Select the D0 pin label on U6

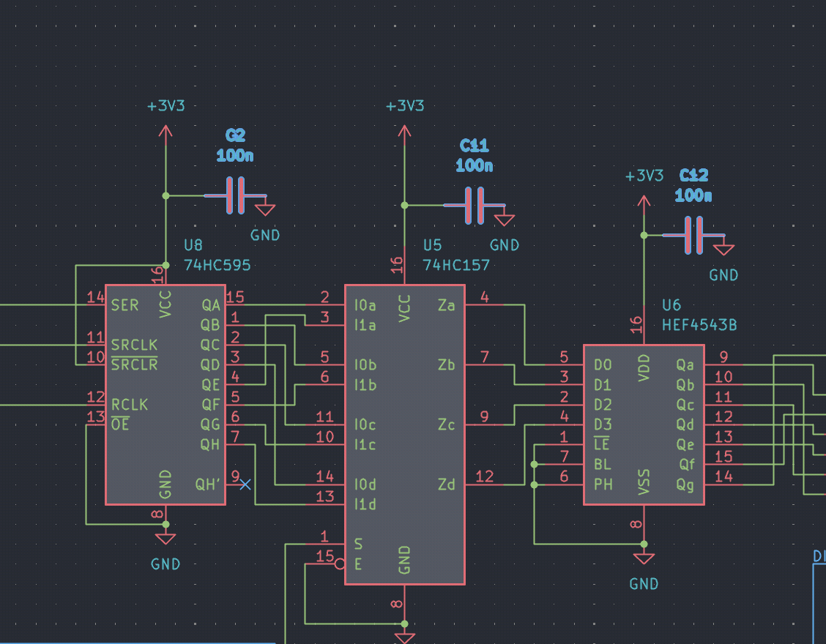pyautogui.click(x=603, y=365)
